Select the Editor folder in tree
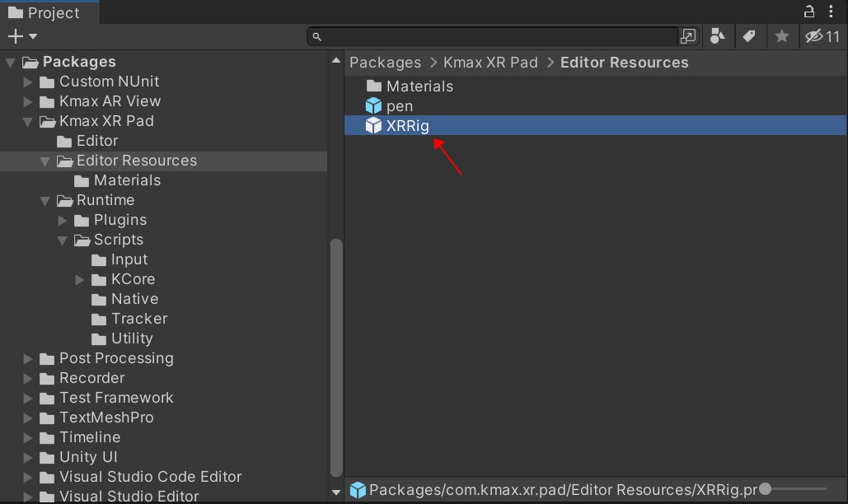The image size is (848, 504). (96, 141)
